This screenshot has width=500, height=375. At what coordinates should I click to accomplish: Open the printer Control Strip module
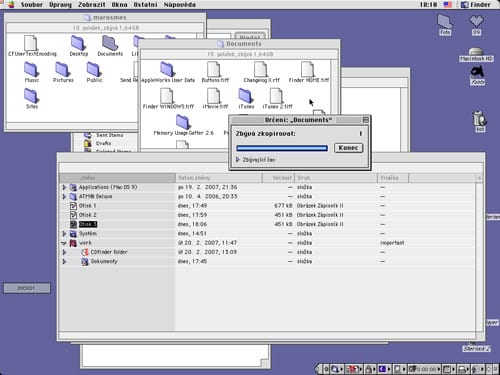tap(463, 369)
